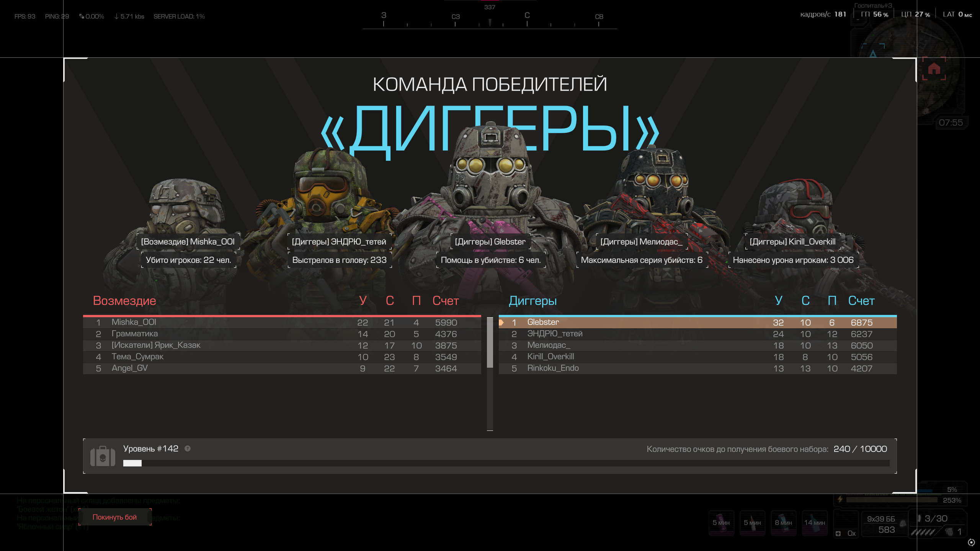The width and height of the screenshot is (980, 551).
Task: Click the [Диггеры] Мелиодас_ name tag
Action: pos(642,241)
